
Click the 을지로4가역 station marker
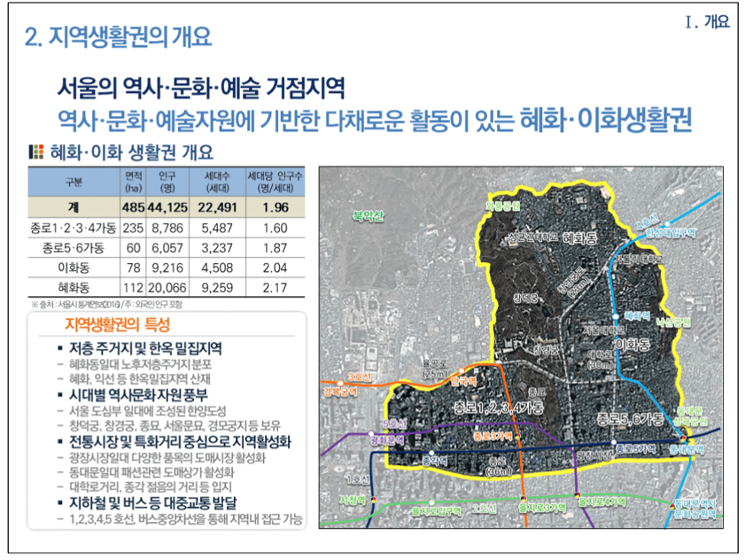point(578,494)
